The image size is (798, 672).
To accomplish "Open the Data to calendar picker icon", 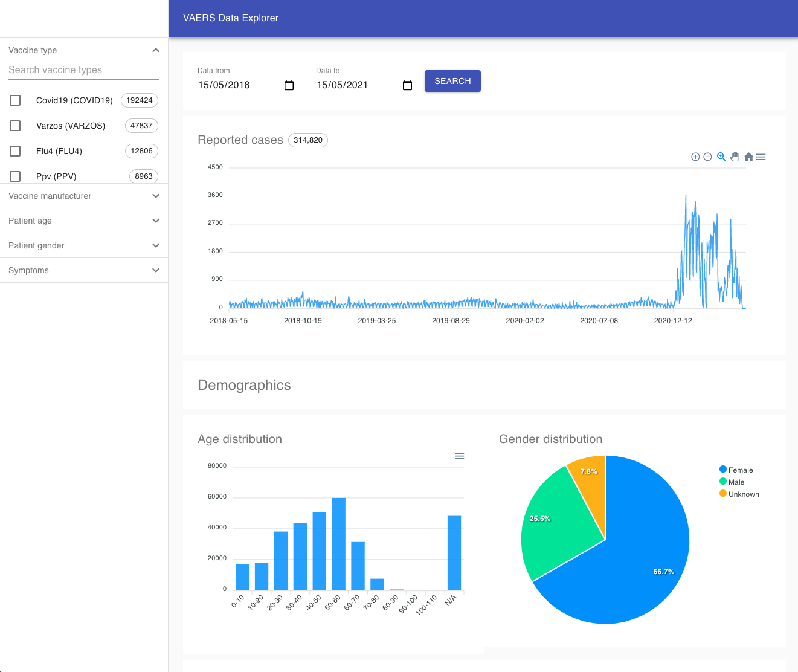I will coord(407,86).
